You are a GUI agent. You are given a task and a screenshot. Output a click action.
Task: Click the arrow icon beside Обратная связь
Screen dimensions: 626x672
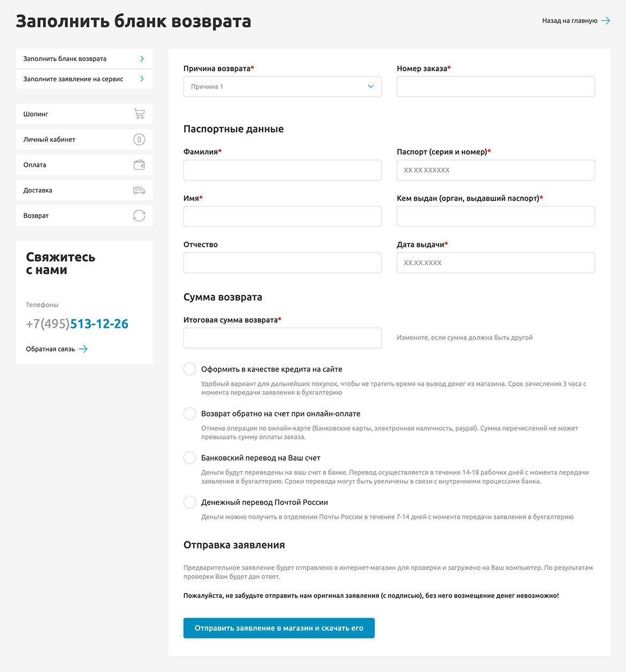83,349
